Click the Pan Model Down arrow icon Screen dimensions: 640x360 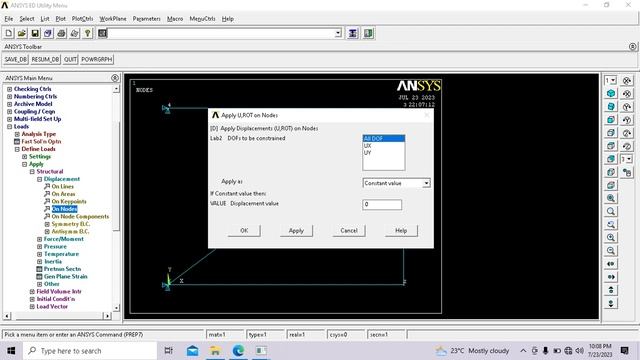click(611, 303)
